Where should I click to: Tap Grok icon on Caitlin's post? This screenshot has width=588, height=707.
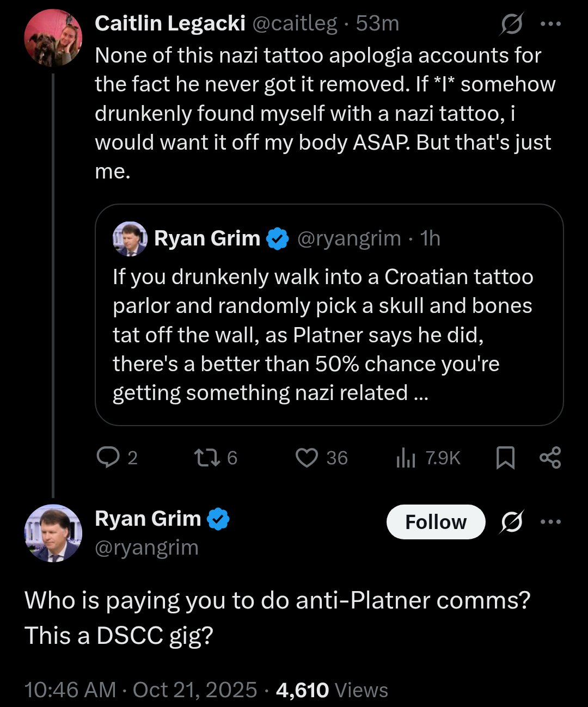511,24
